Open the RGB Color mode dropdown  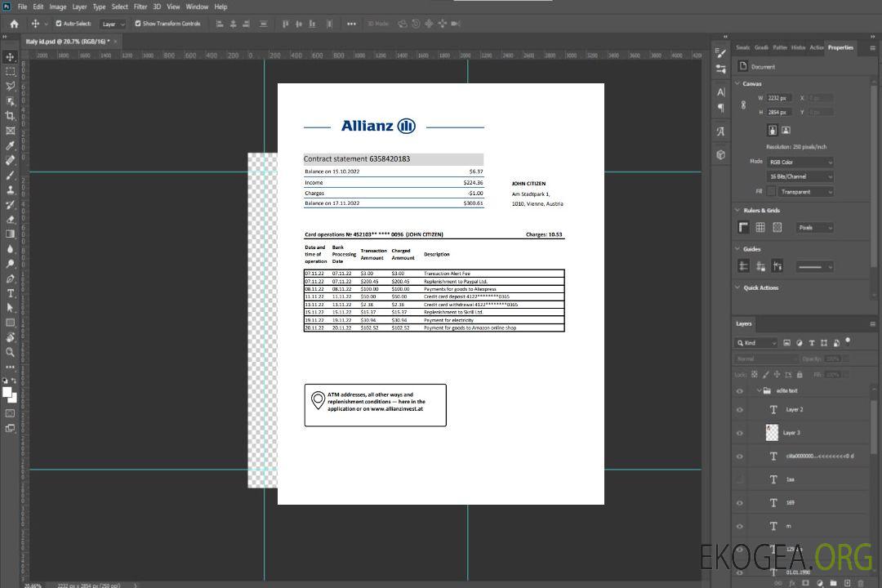point(800,162)
